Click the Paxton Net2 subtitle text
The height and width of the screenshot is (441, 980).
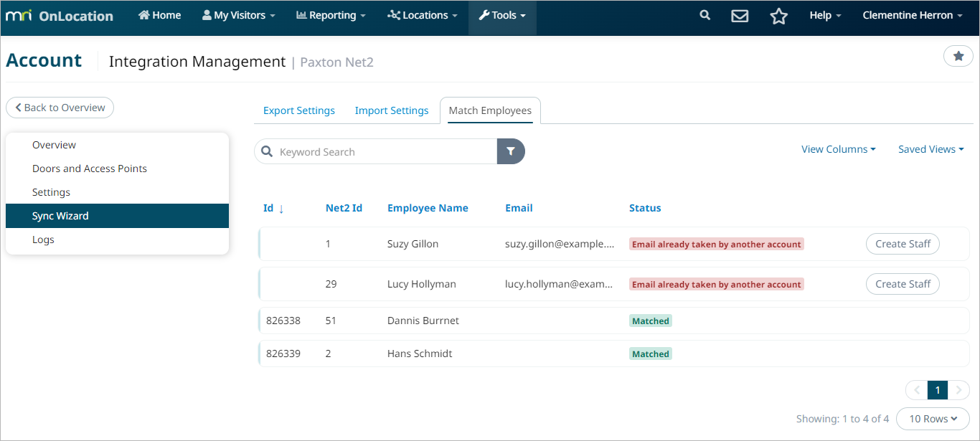pos(336,62)
